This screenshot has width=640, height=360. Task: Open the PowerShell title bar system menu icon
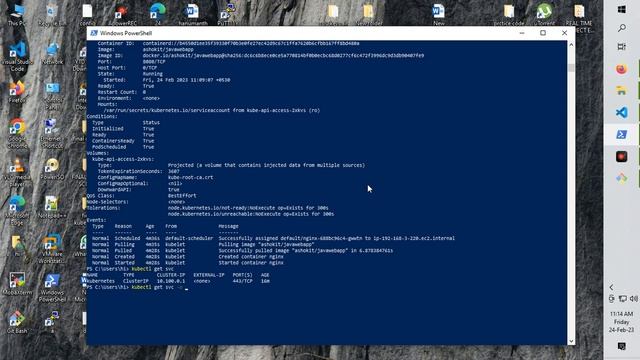94,33
